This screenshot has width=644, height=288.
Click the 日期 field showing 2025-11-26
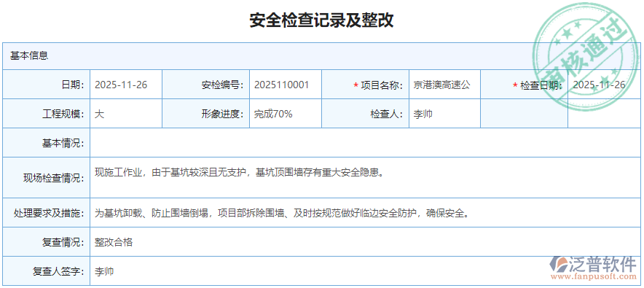point(126,85)
